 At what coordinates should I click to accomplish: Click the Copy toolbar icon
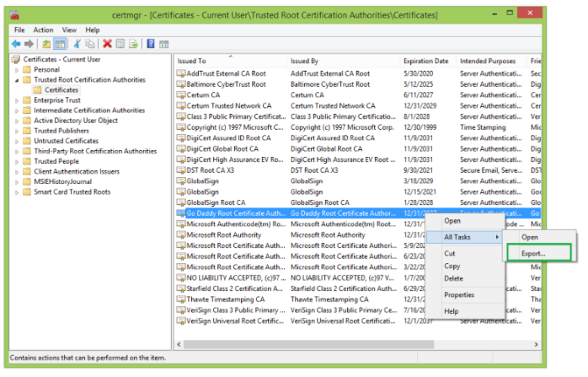point(90,45)
